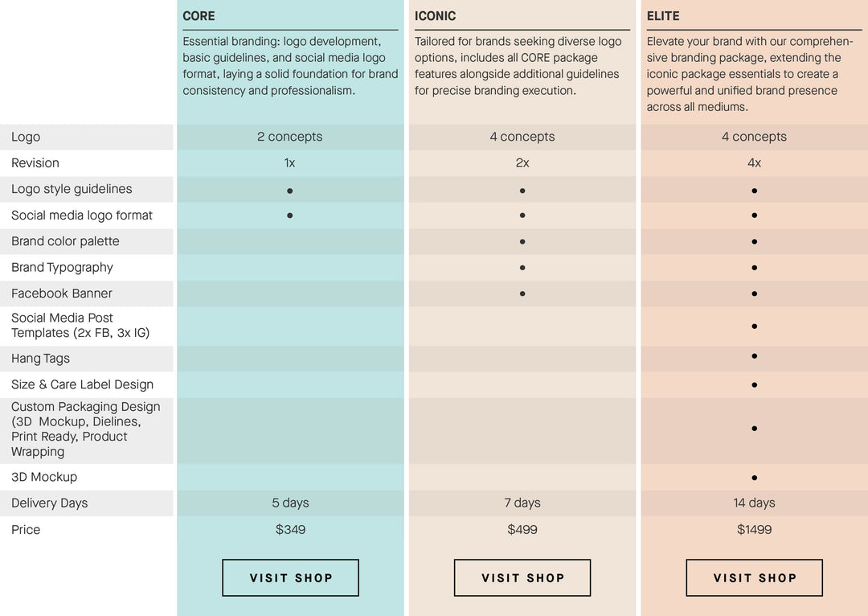Click the $349 price for CORE

click(290, 529)
